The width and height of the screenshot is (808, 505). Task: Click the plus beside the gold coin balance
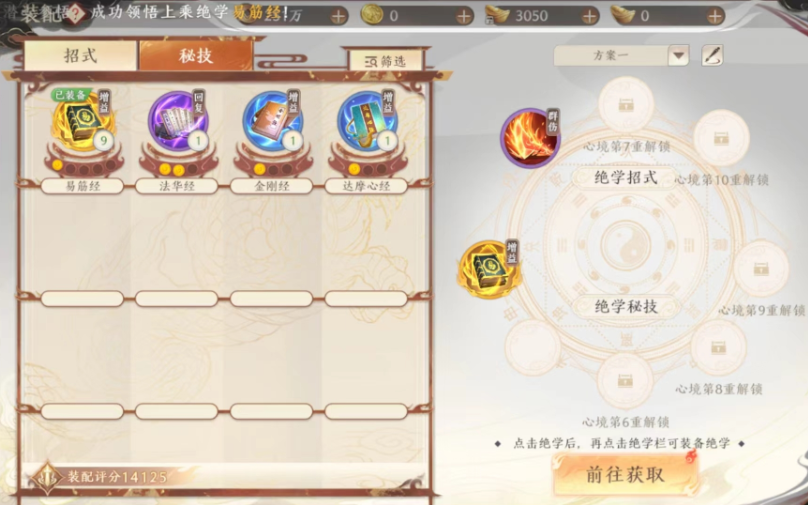[x=464, y=16]
